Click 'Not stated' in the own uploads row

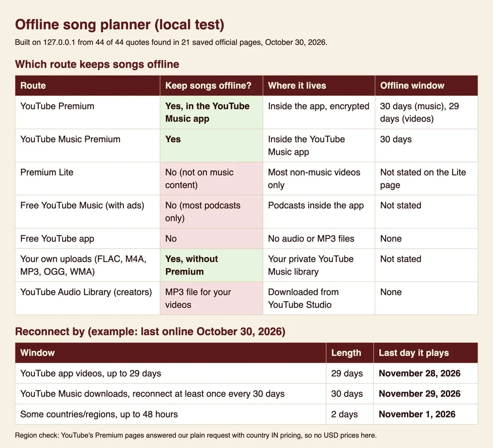[426, 265]
